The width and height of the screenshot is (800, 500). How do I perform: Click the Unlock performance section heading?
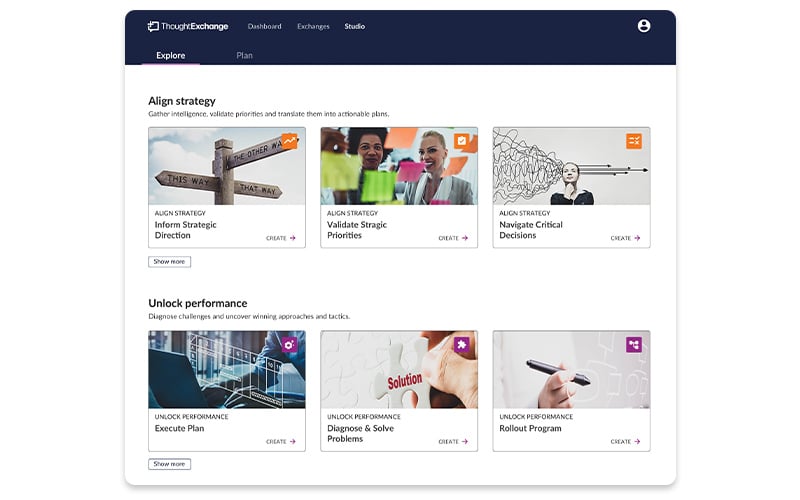click(198, 303)
